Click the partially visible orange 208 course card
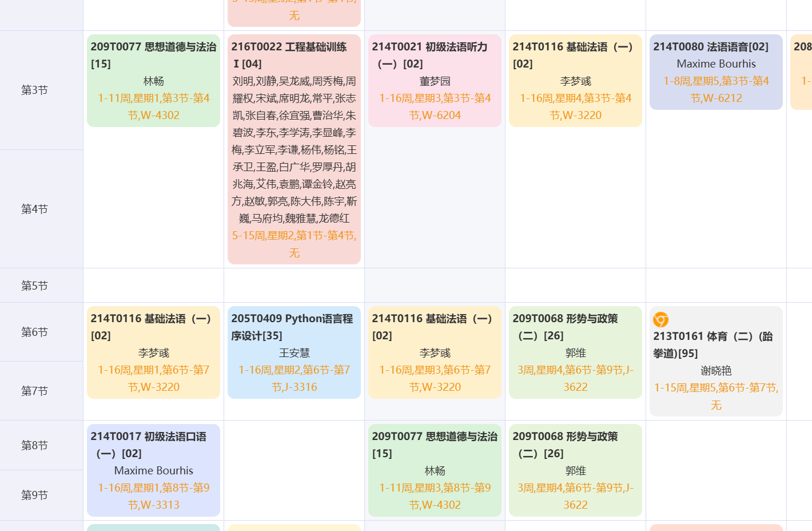Viewport: 812px width, 531px height. (x=802, y=72)
